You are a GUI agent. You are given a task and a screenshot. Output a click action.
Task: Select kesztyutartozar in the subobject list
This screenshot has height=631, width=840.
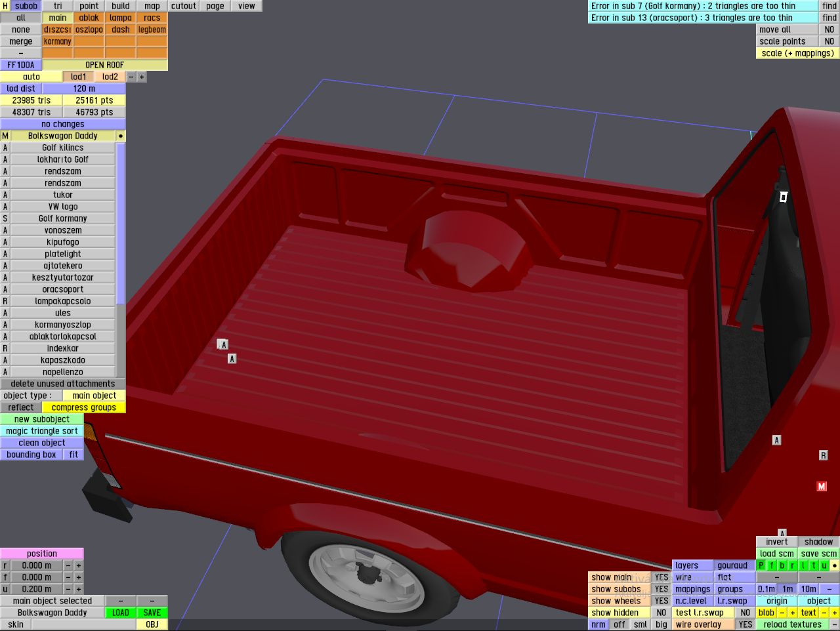63,277
